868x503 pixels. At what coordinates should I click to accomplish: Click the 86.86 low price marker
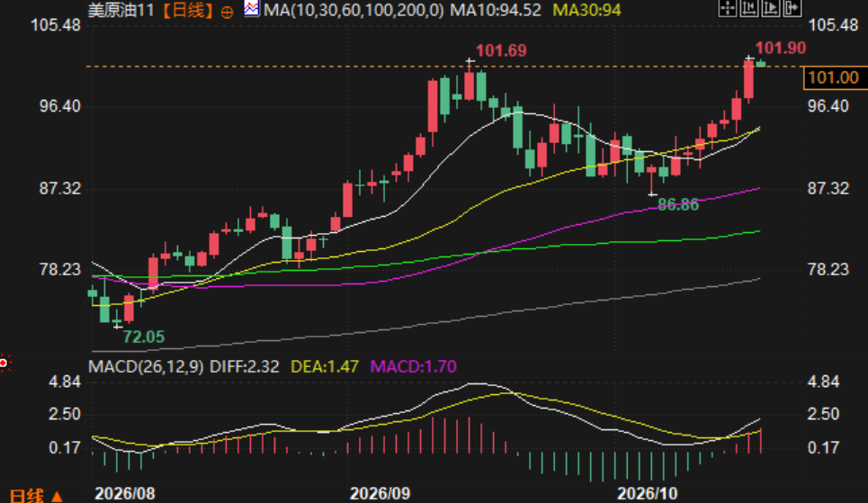678,205
